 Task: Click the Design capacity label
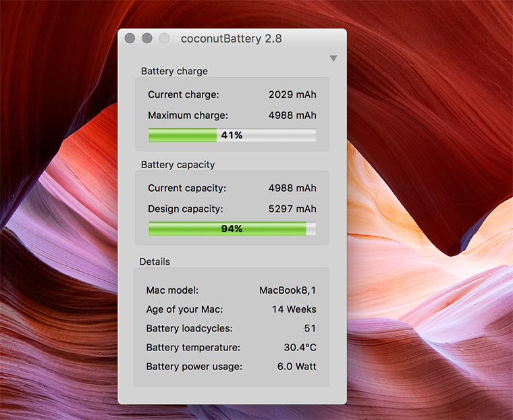[x=186, y=209]
